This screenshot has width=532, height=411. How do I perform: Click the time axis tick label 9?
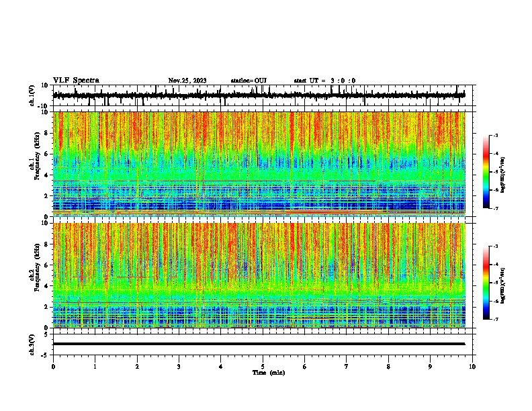coord(430,367)
